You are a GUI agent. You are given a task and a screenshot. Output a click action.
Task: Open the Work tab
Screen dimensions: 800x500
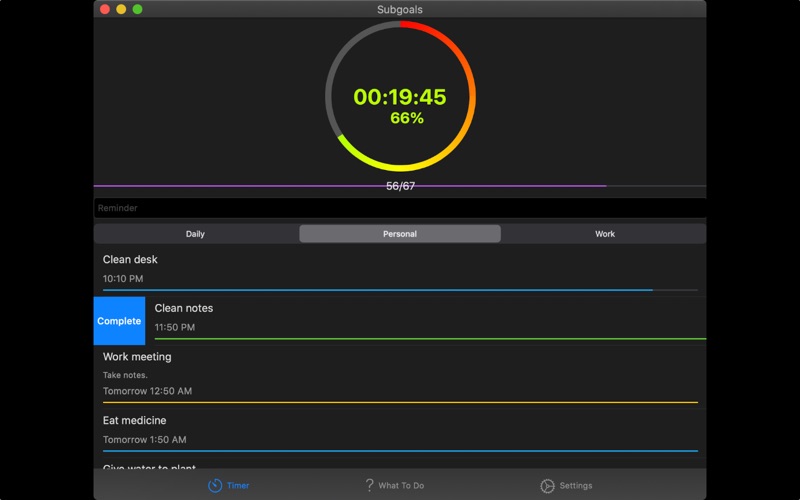click(605, 234)
